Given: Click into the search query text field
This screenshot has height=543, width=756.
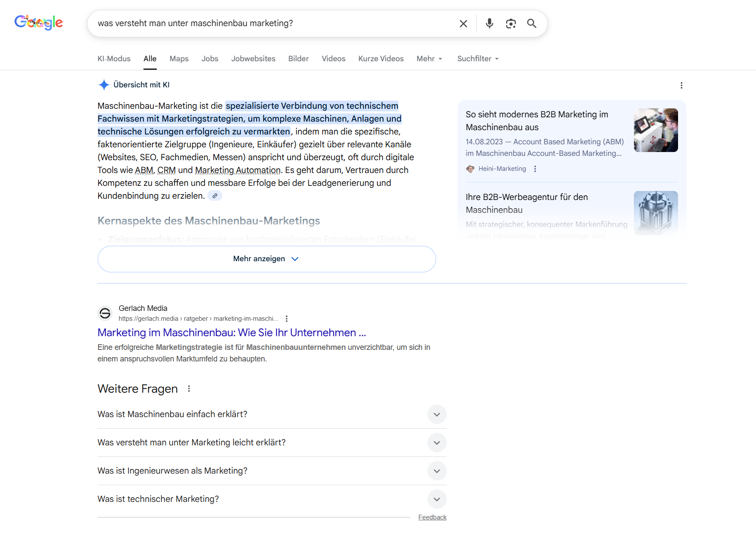Looking at the screenshot, I should tap(274, 24).
